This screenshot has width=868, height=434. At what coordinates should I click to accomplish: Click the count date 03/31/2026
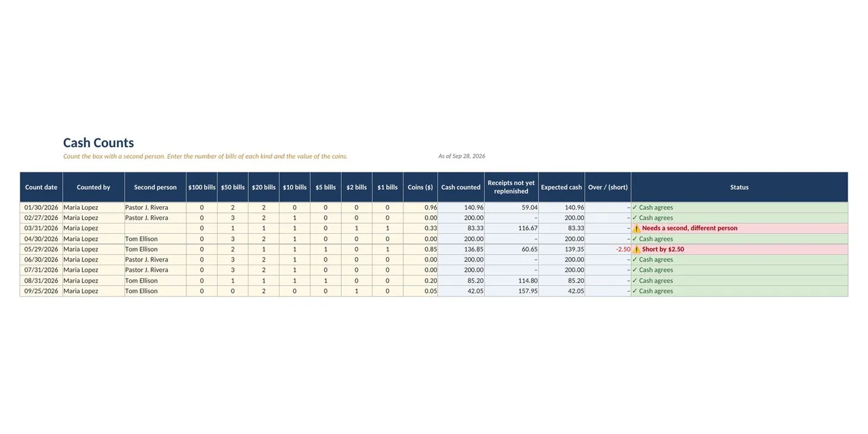pyautogui.click(x=41, y=228)
